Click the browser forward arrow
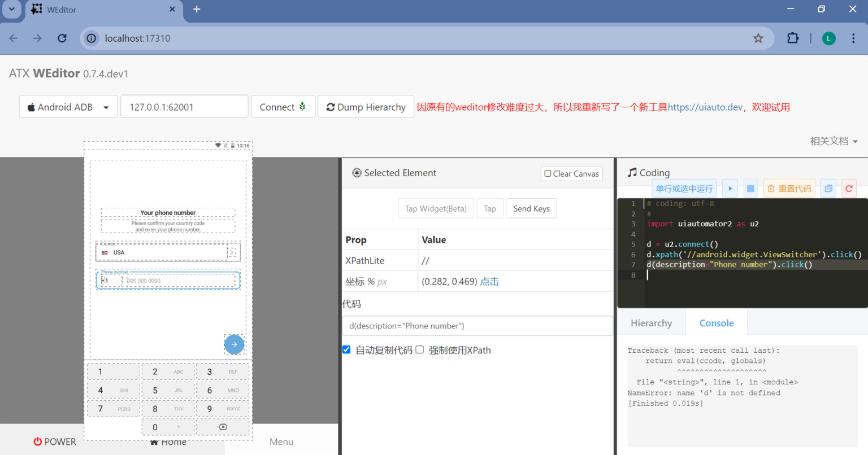868x455 pixels. (x=37, y=38)
